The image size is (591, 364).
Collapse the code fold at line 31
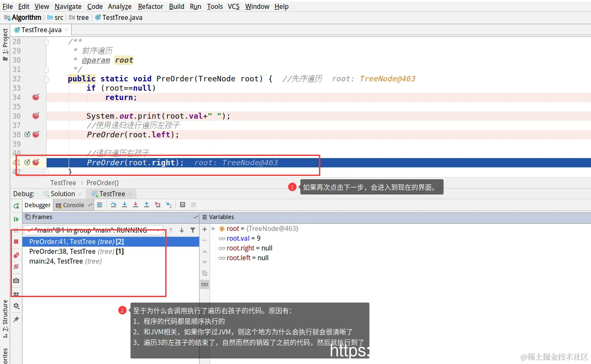46,69
